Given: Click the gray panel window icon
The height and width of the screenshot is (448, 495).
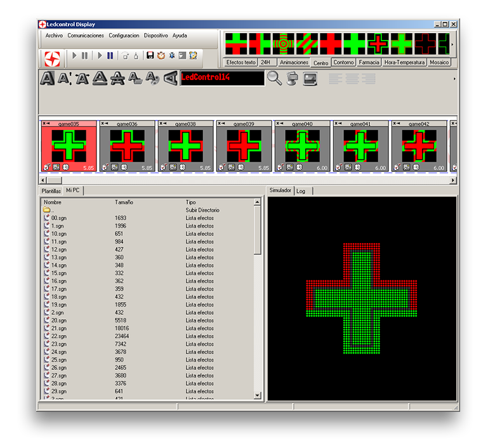Looking at the screenshot, I should (183, 56).
